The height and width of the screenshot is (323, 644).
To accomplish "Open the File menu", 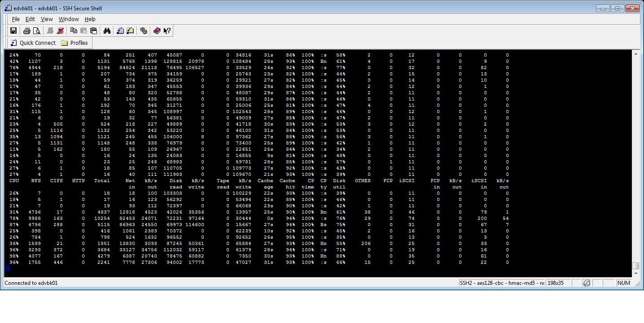I will [16, 19].
